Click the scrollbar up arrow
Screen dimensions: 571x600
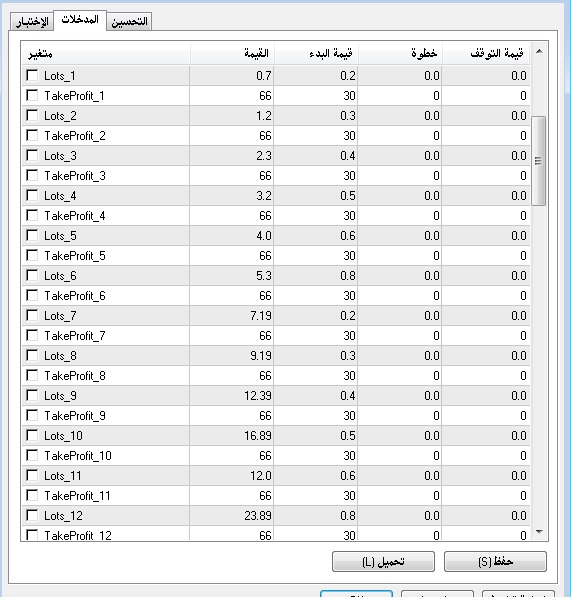click(539, 51)
